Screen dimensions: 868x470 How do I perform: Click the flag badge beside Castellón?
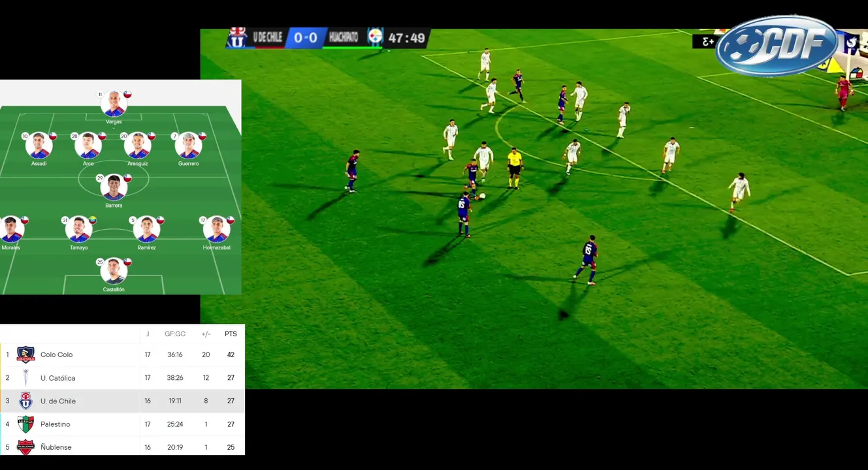[128, 262]
